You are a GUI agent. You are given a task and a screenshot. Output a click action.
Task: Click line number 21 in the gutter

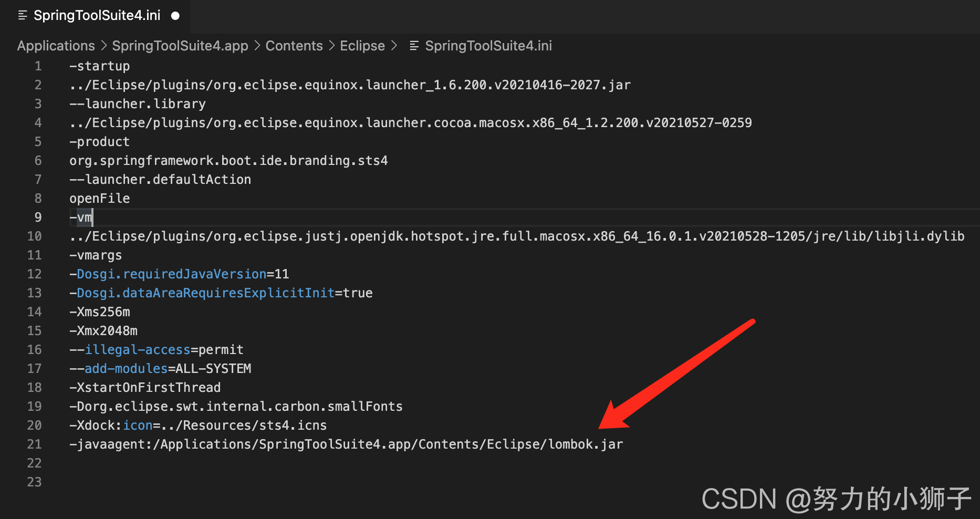coord(34,444)
